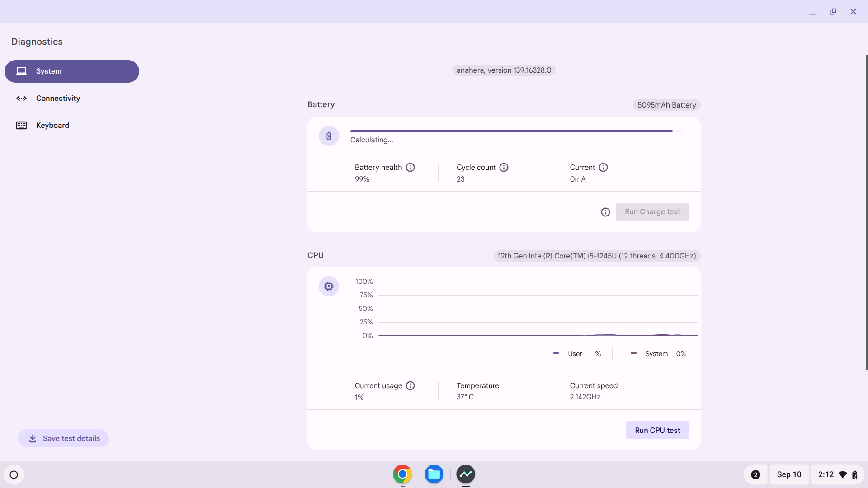Image resolution: width=868 pixels, height=488 pixels.
Task: Click the Connectivity arrows icon
Action: point(21,99)
